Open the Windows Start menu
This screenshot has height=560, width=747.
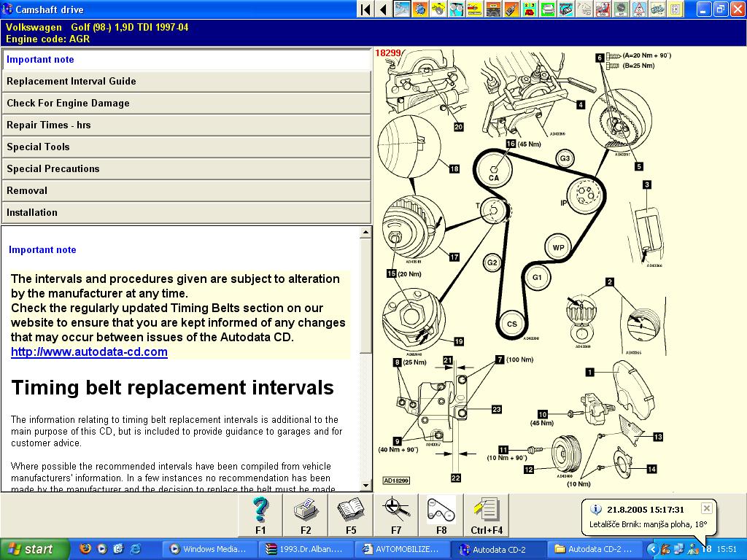click(34, 549)
